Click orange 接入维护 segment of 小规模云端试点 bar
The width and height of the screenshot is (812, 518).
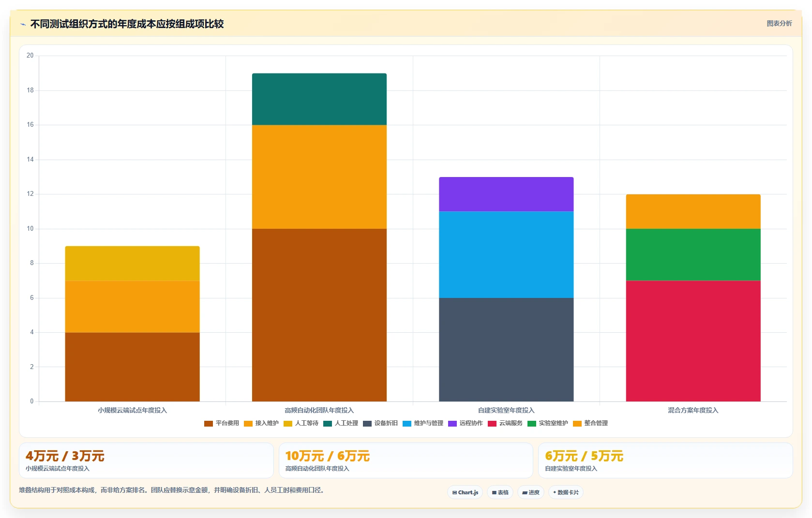132,307
